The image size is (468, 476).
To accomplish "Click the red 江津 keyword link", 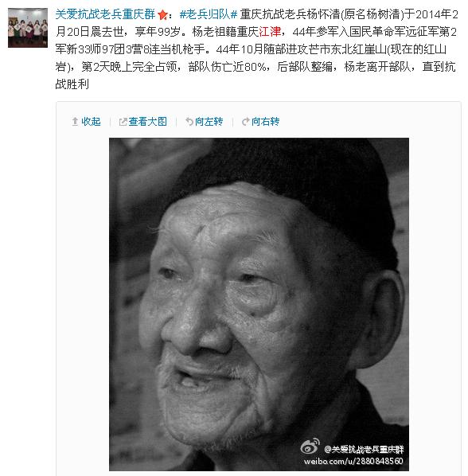I will (x=270, y=32).
